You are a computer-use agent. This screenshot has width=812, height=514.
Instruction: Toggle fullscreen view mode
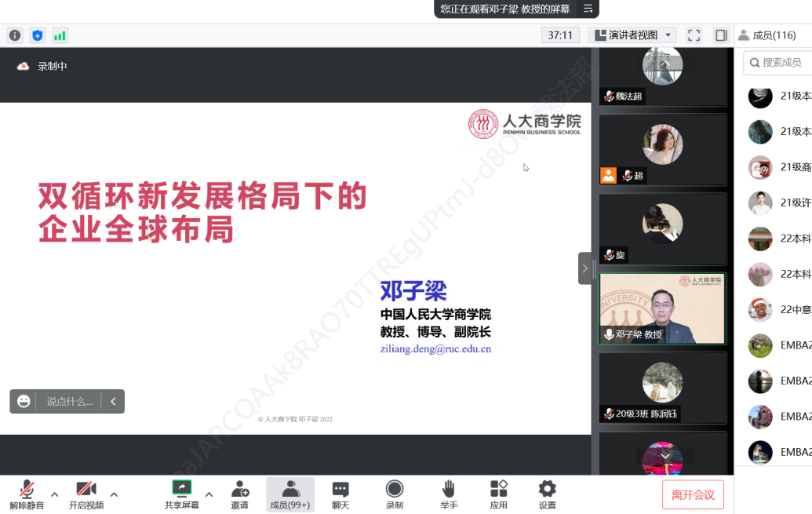point(693,35)
